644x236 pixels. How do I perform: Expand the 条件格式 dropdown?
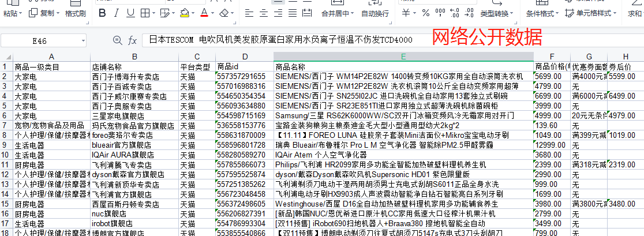tap(557, 14)
